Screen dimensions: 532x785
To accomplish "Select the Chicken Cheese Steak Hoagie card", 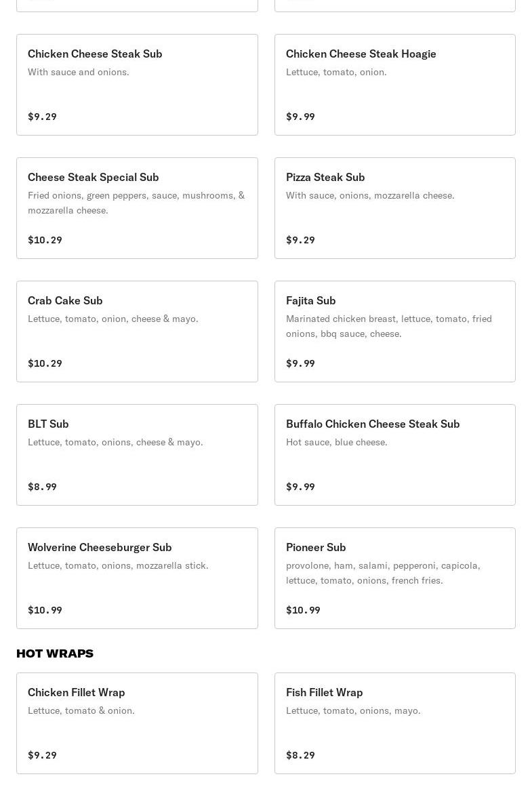I will 395,85.
